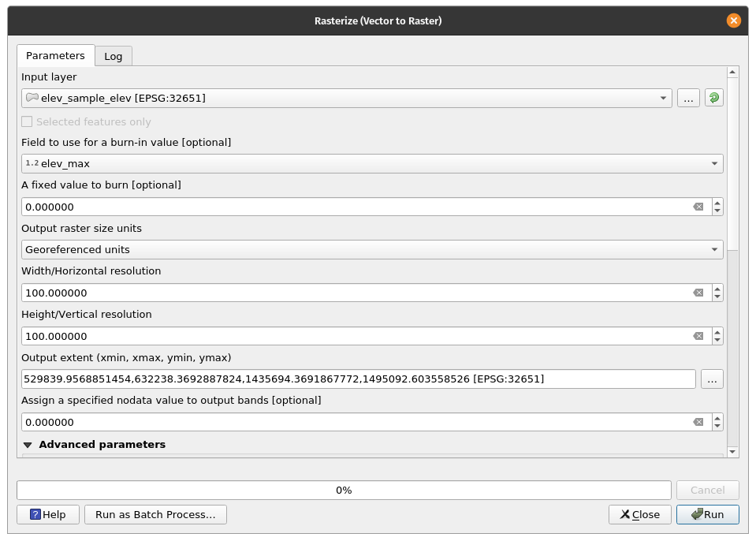Collapse the Advanced parameters section
This screenshot has width=756, height=541.
(28, 445)
